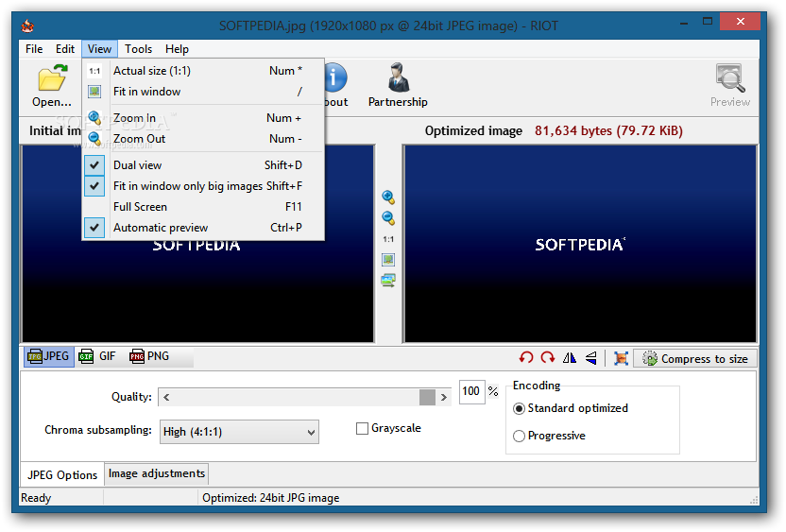This screenshot has height=532, width=786.
Task: Select Standard optimized encoding
Action: point(519,408)
